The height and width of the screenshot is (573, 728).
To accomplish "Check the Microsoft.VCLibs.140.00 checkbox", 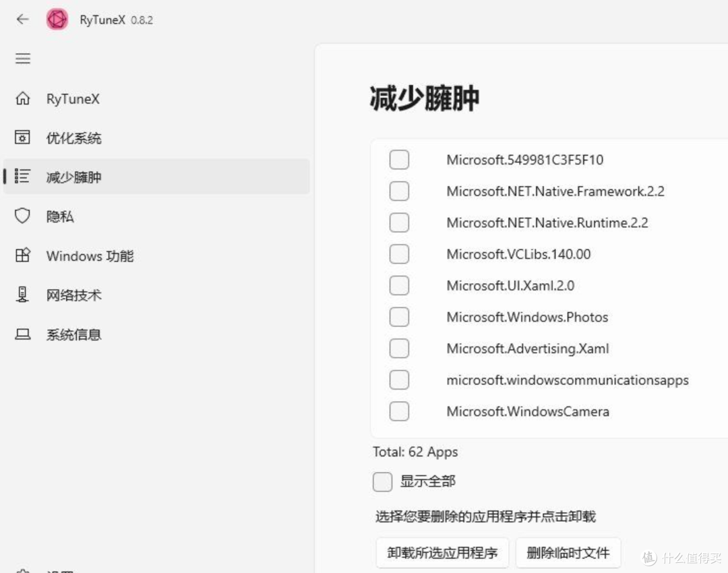I will [x=399, y=254].
